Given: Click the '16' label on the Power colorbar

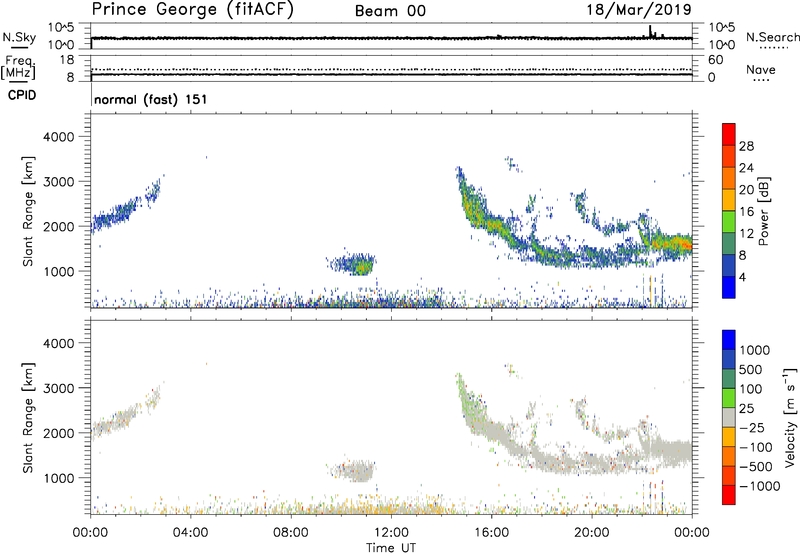Looking at the screenshot, I should [746, 212].
